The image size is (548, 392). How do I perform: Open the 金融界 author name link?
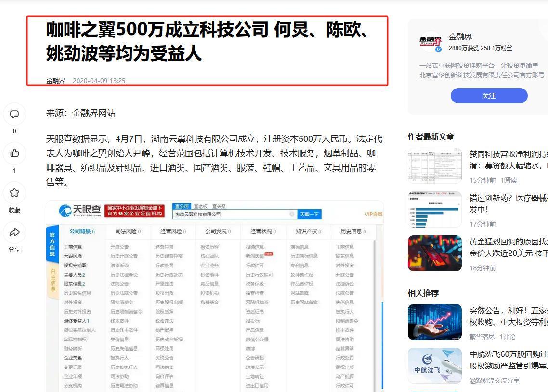click(x=460, y=37)
